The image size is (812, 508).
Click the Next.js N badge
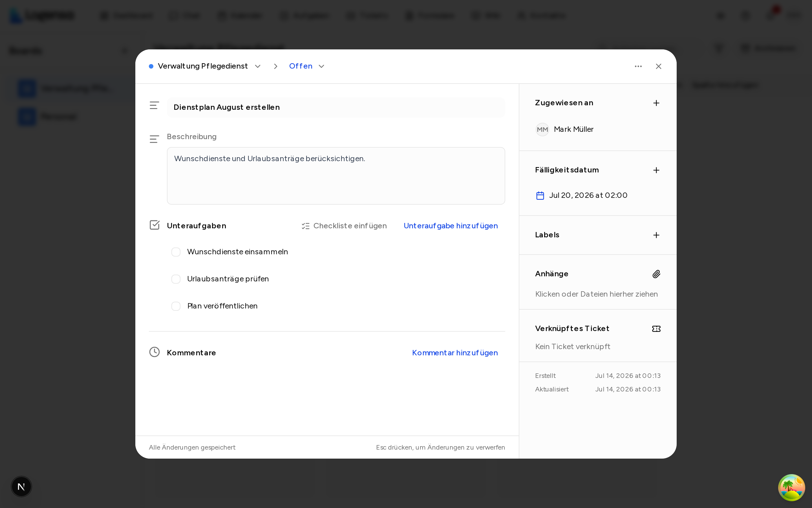(x=21, y=487)
